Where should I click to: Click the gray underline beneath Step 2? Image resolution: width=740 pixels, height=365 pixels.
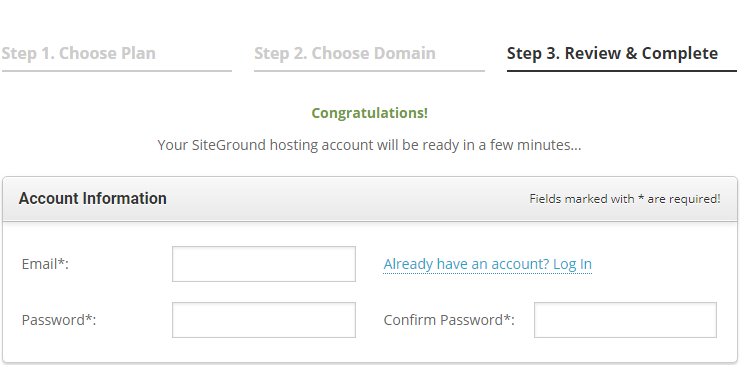(370, 71)
